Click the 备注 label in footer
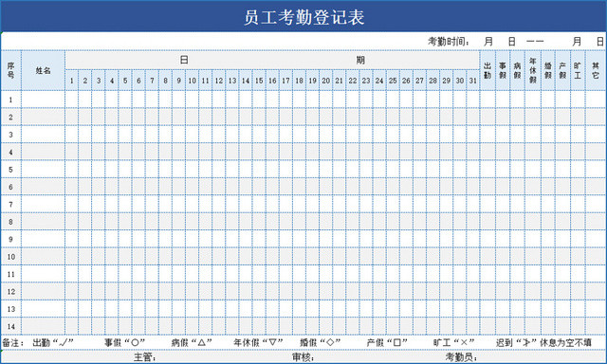This screenshot has height=364, width=607. coord(13,343)
